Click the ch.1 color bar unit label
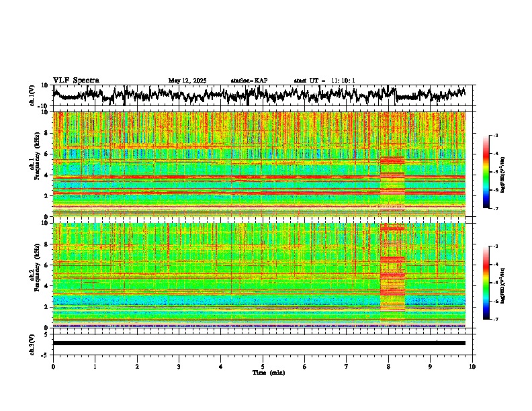Image resolution: width=532 pixels, height=411 pixels. coord(502,175)
